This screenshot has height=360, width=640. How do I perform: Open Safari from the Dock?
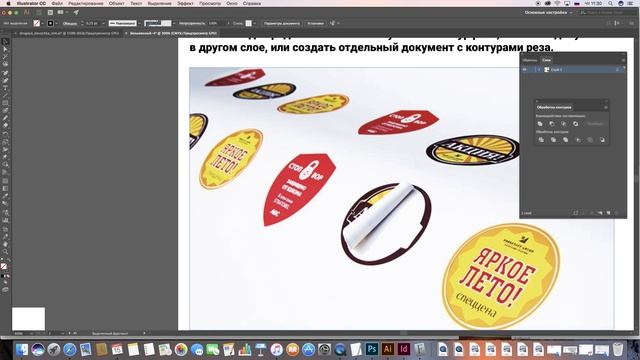[x=70, y=349]
